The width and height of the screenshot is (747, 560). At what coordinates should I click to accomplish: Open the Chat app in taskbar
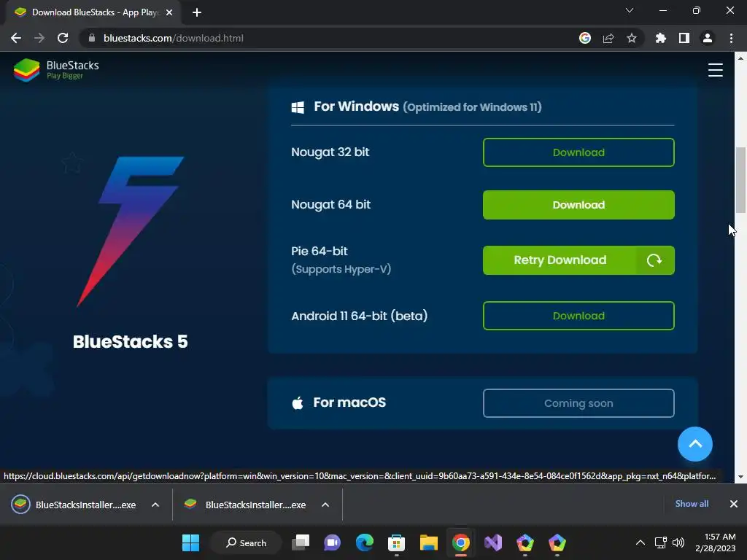tap(333, 542)
